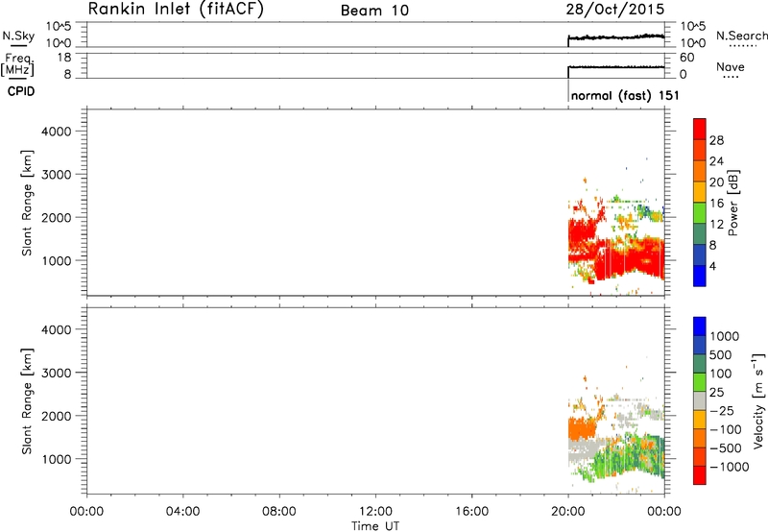The width and height of the screenshot is (768, 532).
Task: Click the grey swatch of velocity colorbar
Action: 700,401
